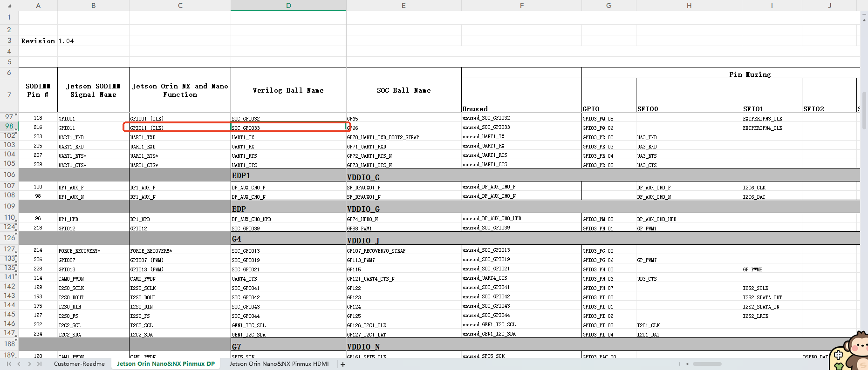This screenshot has width=868, height=370.
Task: Jump to the first sheet tab arrow
Action: 9,364
